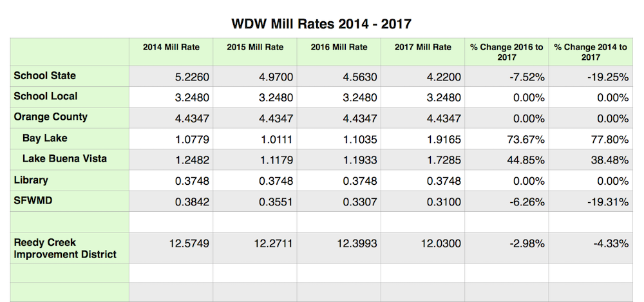Select the School Local row label

tap(46, 96)
